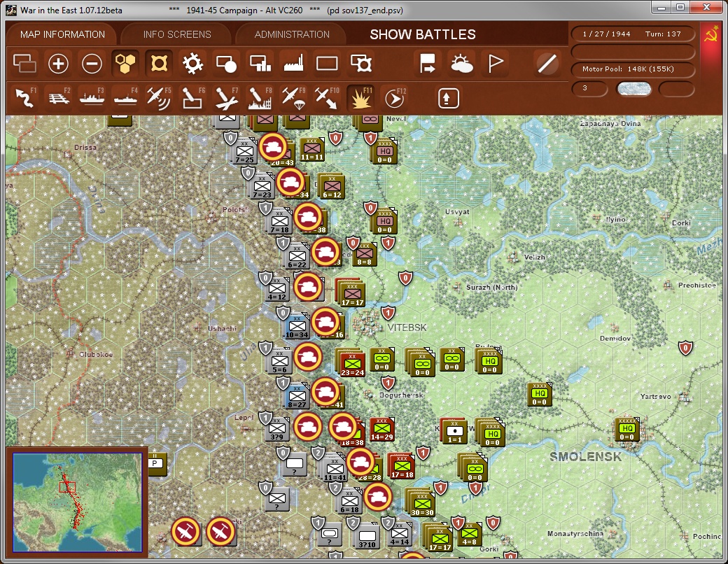Select the Soviet unit marked 30=30

(x=422, y=504)
